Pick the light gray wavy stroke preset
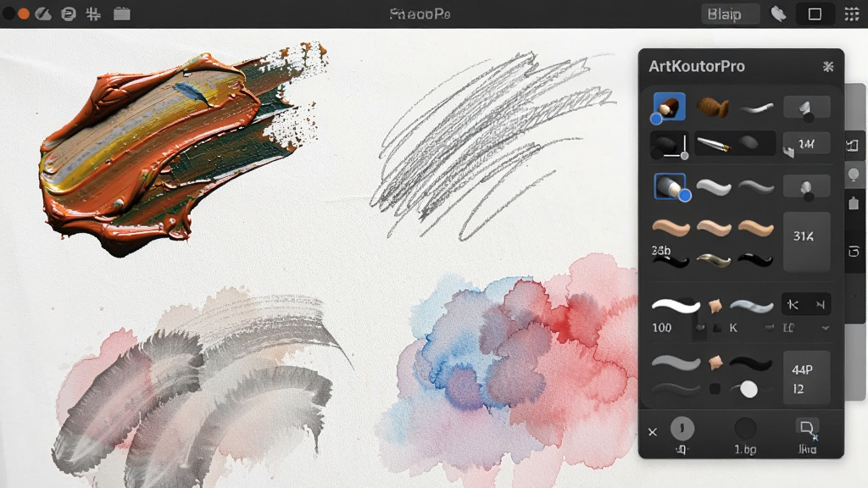 (x=714, y=187)
